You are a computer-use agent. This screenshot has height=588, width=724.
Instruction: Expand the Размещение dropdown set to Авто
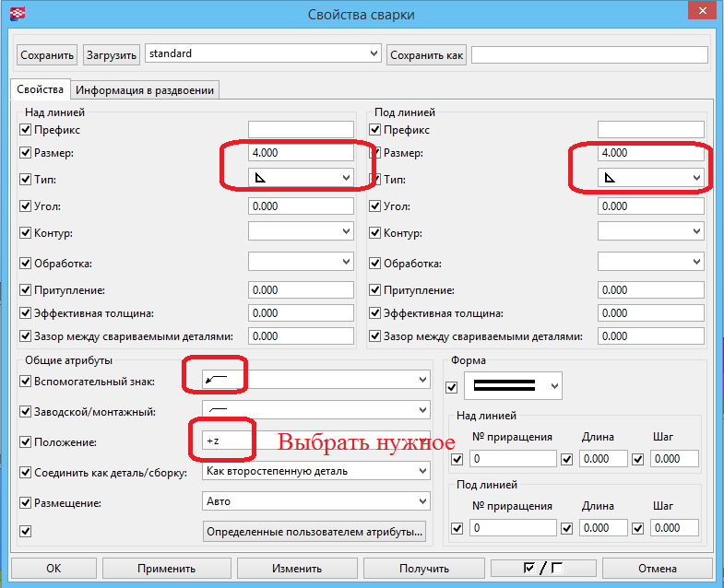422,501
